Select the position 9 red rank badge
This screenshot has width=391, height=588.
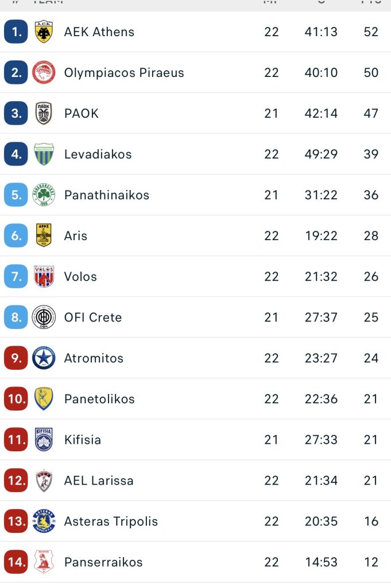pos(16,358)
